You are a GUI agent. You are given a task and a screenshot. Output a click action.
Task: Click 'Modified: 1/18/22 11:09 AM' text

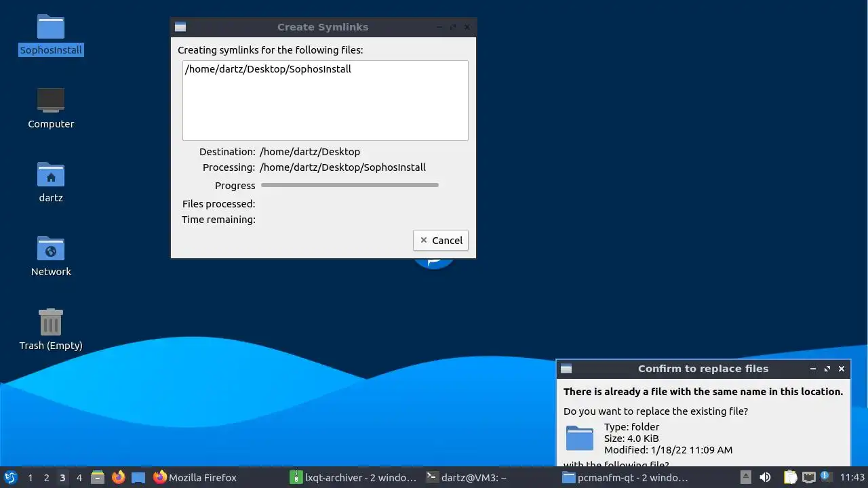pos(668,450)
